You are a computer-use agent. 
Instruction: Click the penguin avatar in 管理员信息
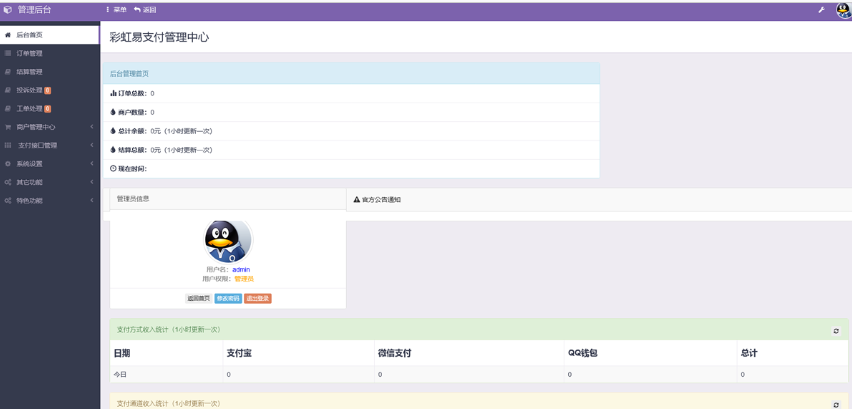point(228,240)
